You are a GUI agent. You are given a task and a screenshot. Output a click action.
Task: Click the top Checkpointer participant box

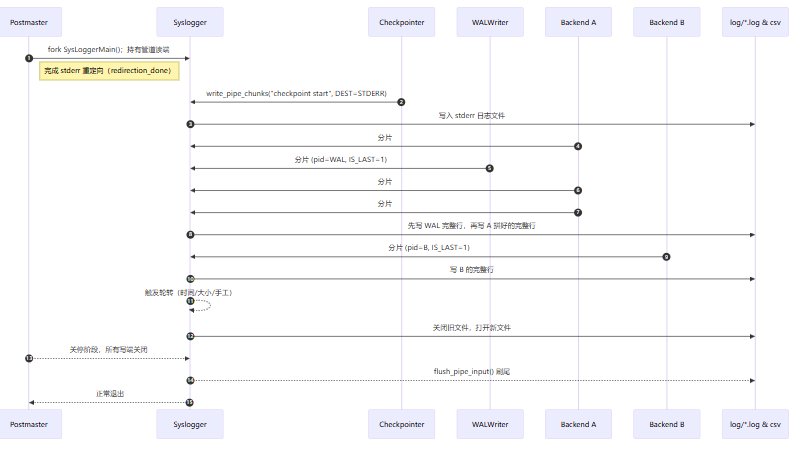[401, 22]
